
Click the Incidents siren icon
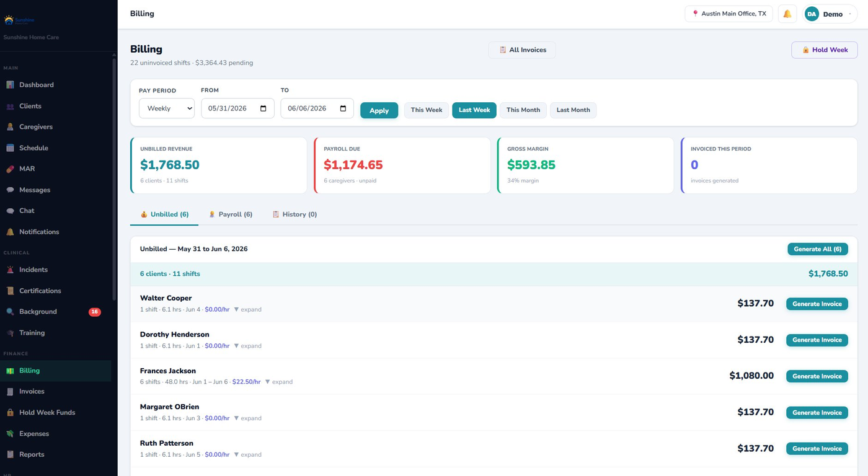pos(10,270)
